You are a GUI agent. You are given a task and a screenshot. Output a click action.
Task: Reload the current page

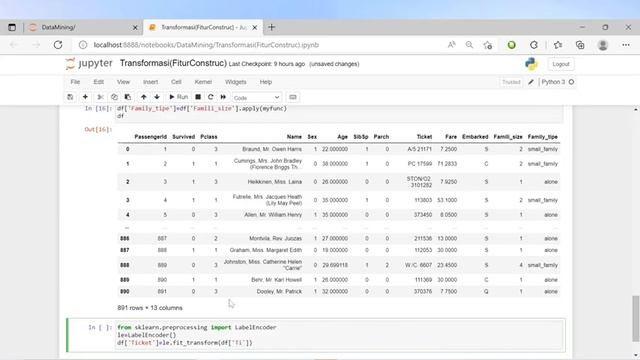(x=58, y=45)
